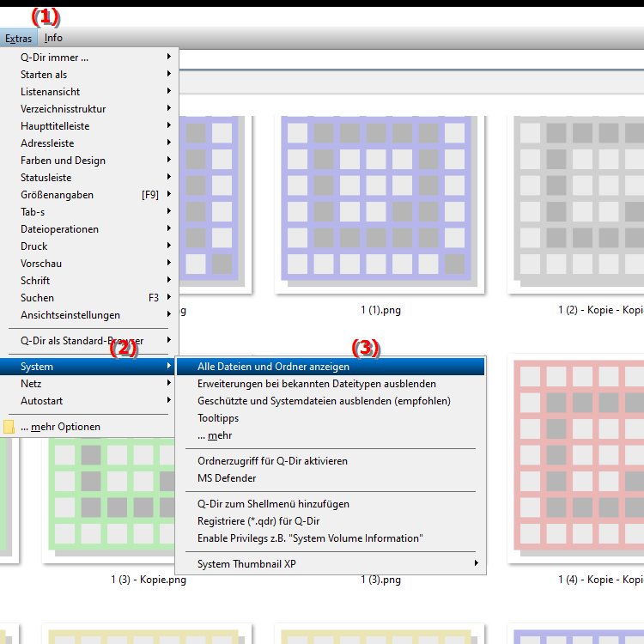Choose Q-Dir zum Shellmenü hinzufügen
The image size is (644, 644).
click(273, 504)
